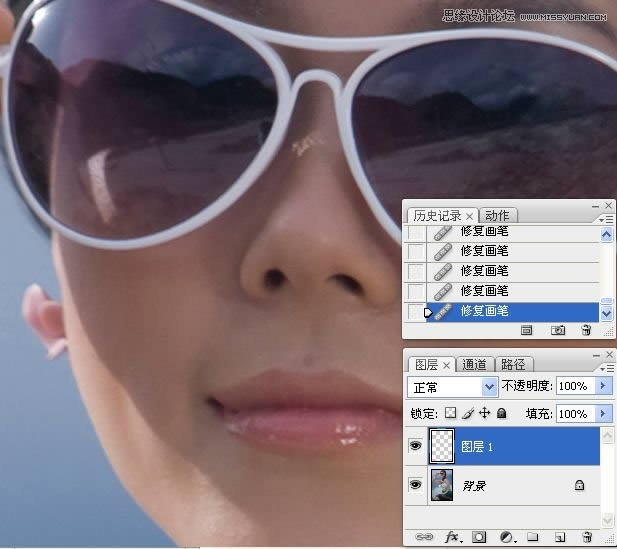This screenshot has height=549, width=617.
Task: Toggle 背景 layer visibility eye
Action: [415, 485]
